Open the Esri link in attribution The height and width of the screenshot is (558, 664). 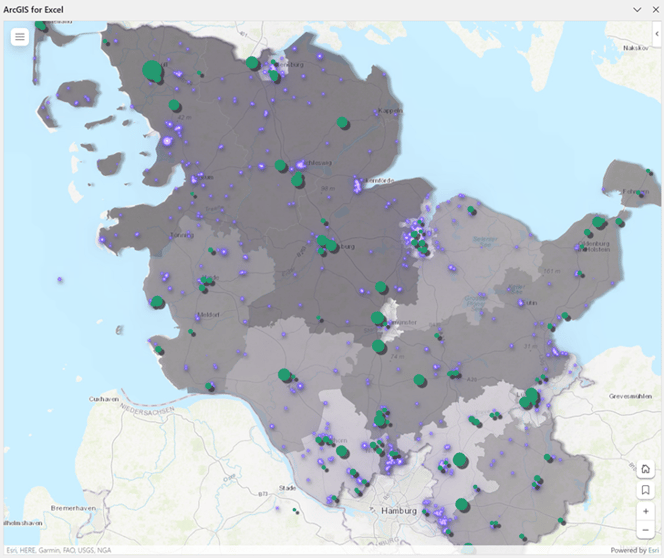click(x=654, y=550)
